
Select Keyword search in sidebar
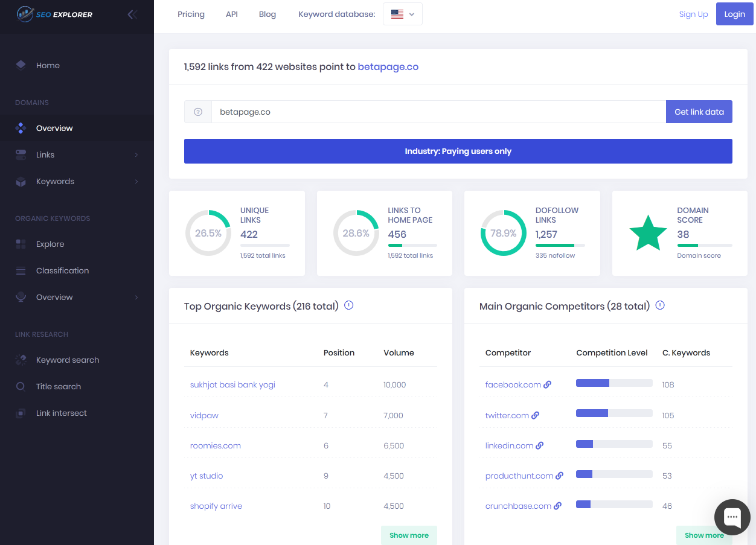click(67, 360)
